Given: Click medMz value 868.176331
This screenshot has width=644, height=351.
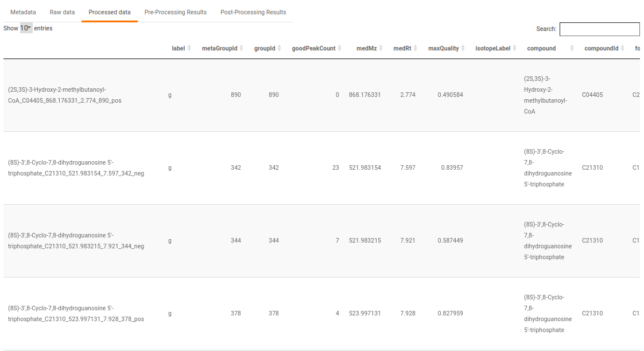Looking at the screenshot, I should pos(364,95).
